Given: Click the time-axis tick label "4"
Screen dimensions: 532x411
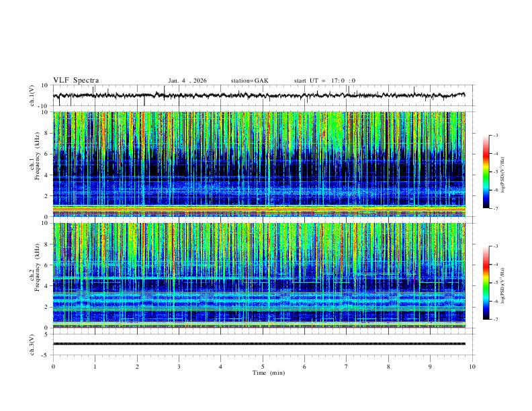Looking at the screenshot, I should pos(221,367).
